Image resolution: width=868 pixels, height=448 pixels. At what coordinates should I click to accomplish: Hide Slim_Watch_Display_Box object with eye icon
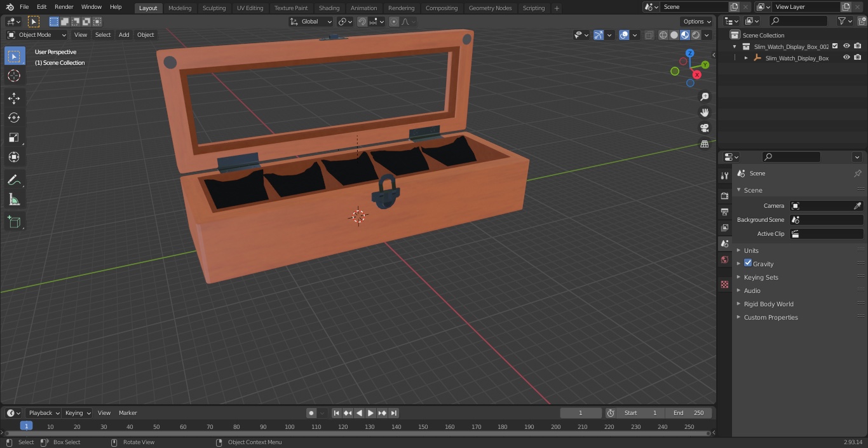[846, 58]
